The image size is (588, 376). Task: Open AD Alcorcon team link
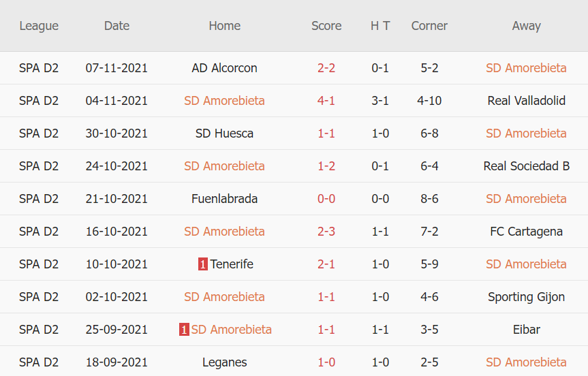coord(224,68)
